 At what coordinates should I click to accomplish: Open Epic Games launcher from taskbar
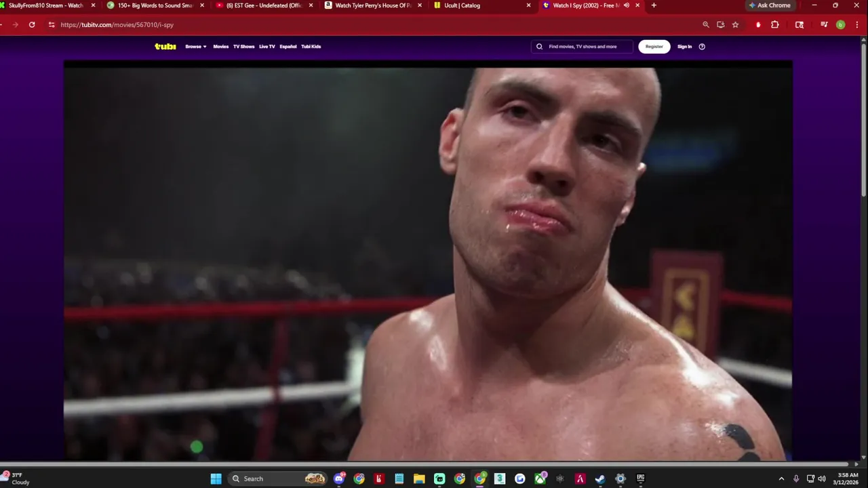pos(640,479)
